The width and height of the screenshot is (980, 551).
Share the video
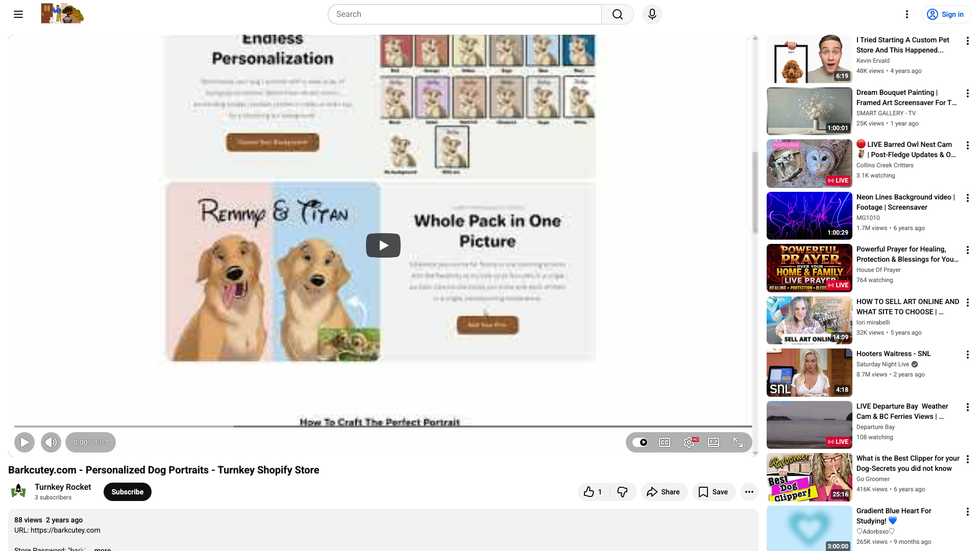pyautogui.click(x=664, y=492)
